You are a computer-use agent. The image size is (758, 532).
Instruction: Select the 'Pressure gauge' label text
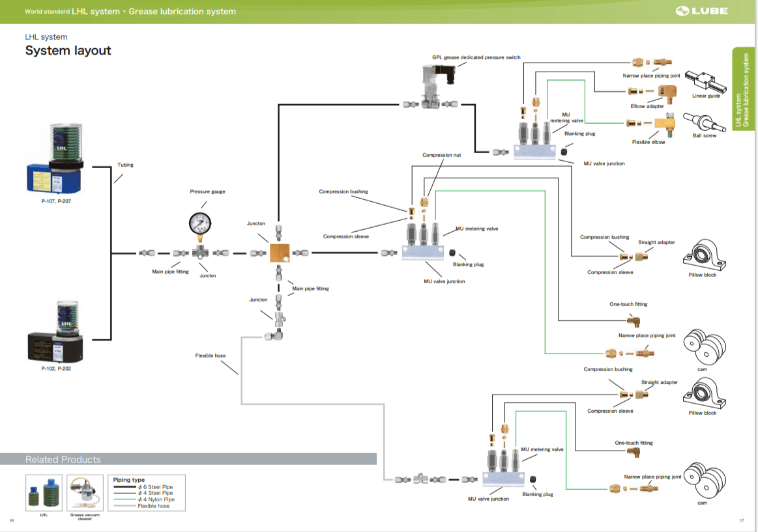(x=207, y=191)
